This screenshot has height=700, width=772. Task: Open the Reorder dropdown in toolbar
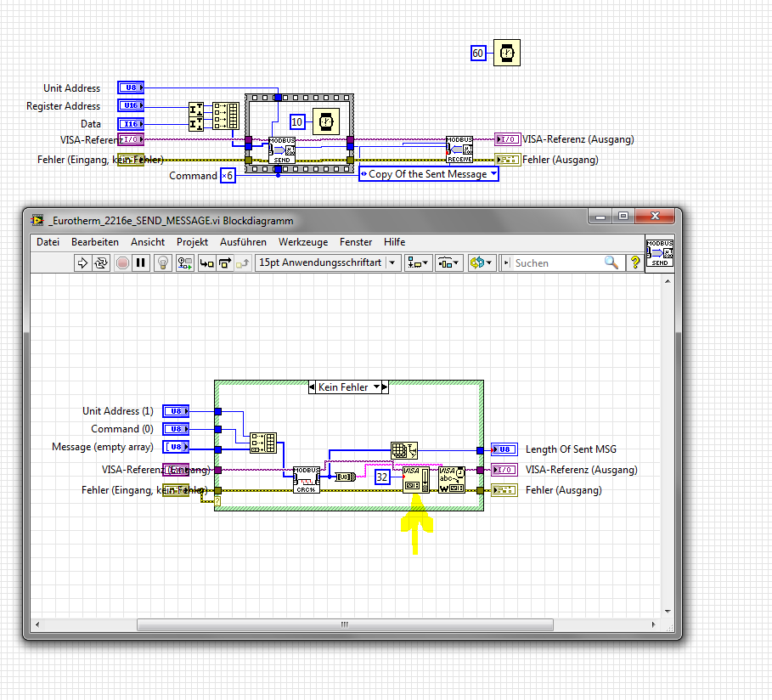pos(481,263)
